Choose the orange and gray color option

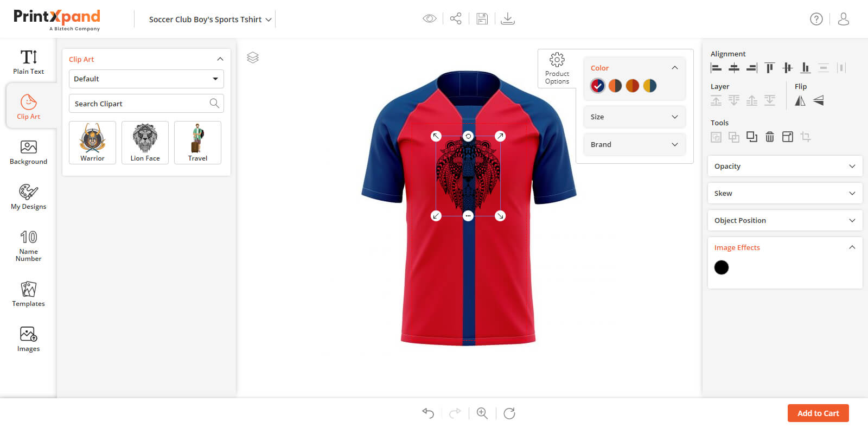point(615,86)
